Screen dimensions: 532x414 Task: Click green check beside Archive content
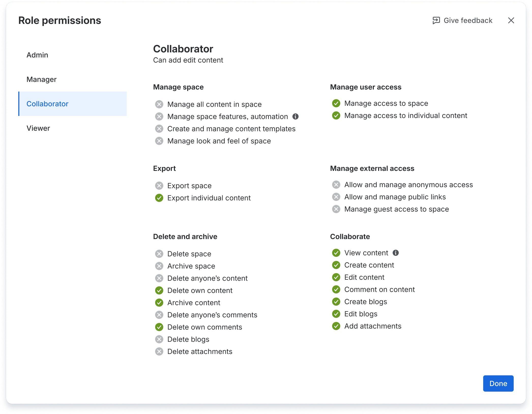(159, 303)
